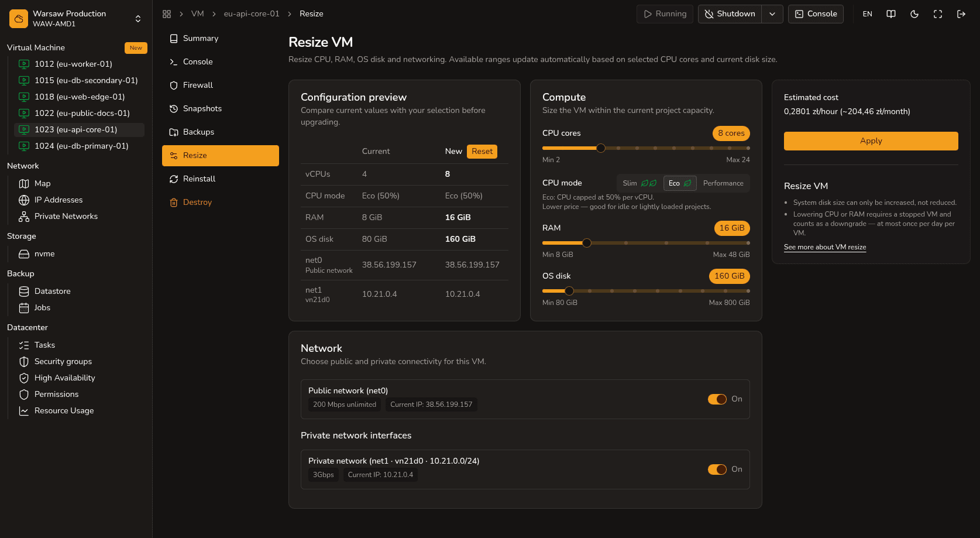The image size is (980, 538).
Task: Switch language via EN selector
Action: click(868, 14)
